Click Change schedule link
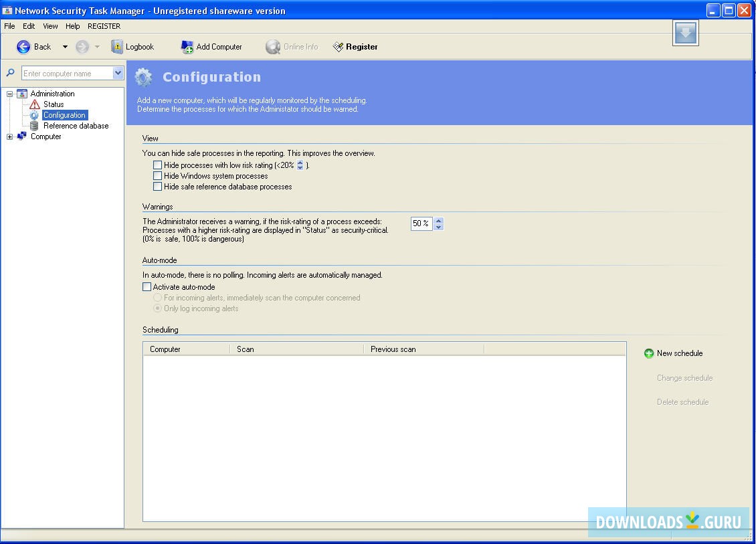 (684, 378)
